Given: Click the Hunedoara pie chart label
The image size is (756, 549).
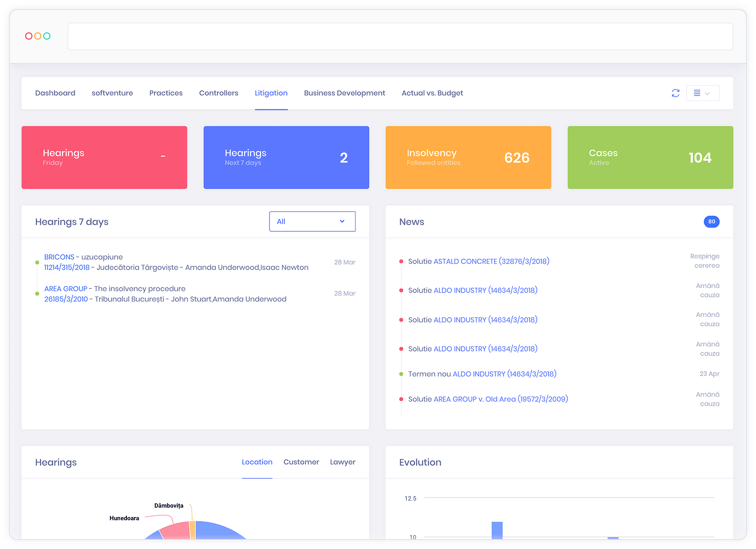Looking at the screenshot, I should [124, 518].
